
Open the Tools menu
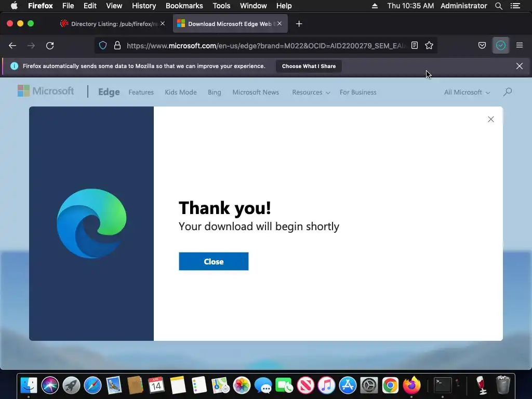[x=221, y=6]
